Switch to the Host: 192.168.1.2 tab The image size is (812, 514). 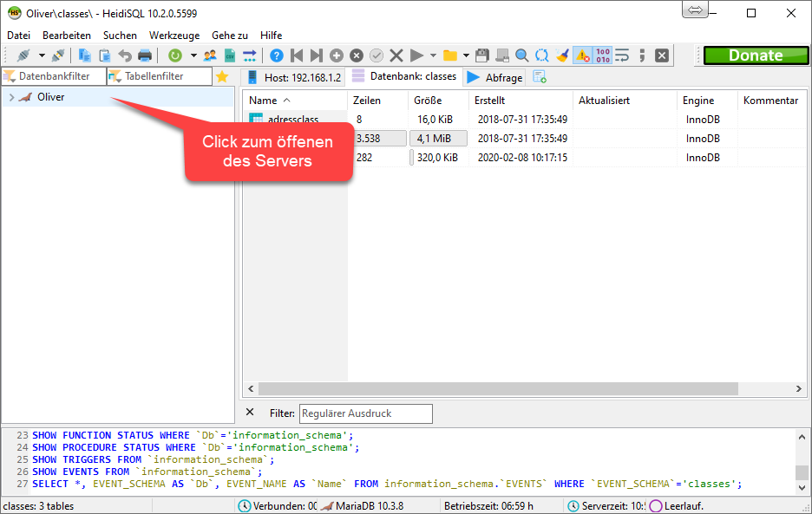pyautogui.click(x=294, y=77)
